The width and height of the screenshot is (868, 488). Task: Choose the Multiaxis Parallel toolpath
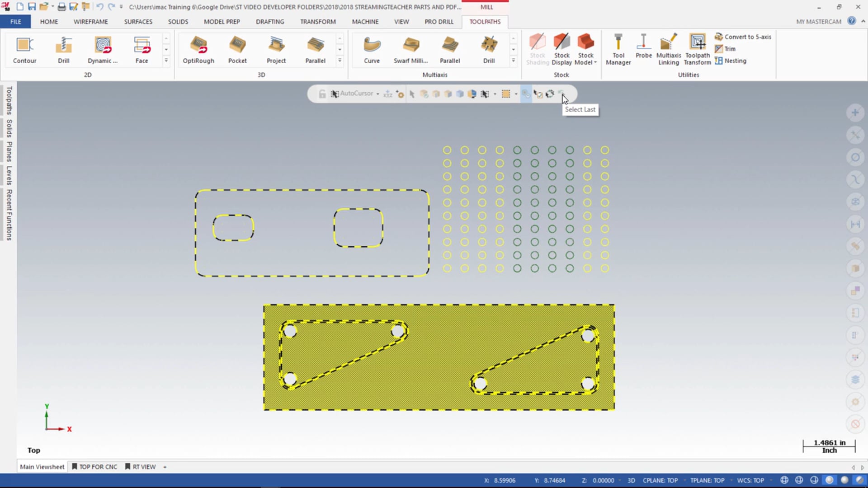pyautogui.click(x=450, y=50)
